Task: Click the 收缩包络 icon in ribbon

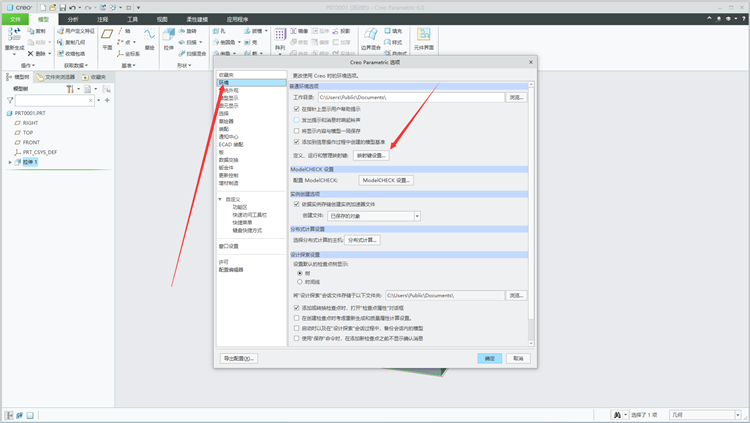Action: tap(60, 54)
